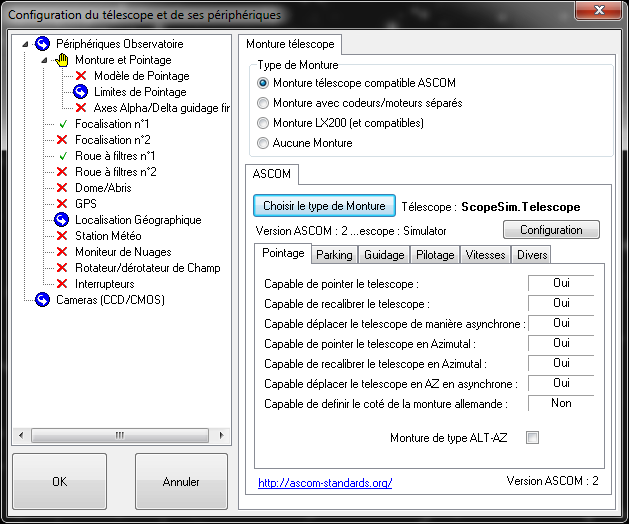The height and width of the screenshot is (524, 629).
Task: Click the red X icon beside Interrupteurs
Action: point(62,284)
